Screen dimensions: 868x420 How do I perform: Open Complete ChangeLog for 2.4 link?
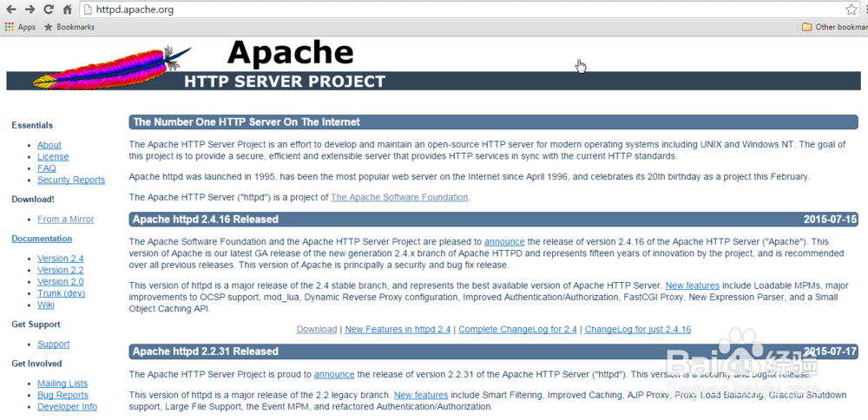(x=517, y=329)
